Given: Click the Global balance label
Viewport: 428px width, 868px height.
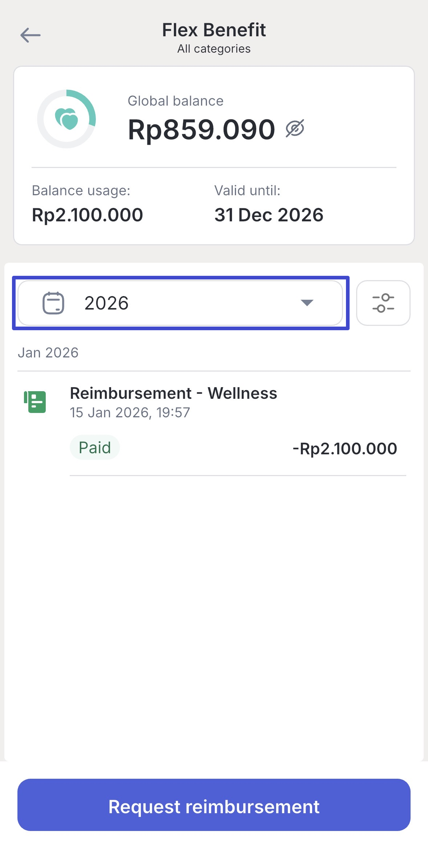Looking at the screenshot, I should click(x=175, y=101).
